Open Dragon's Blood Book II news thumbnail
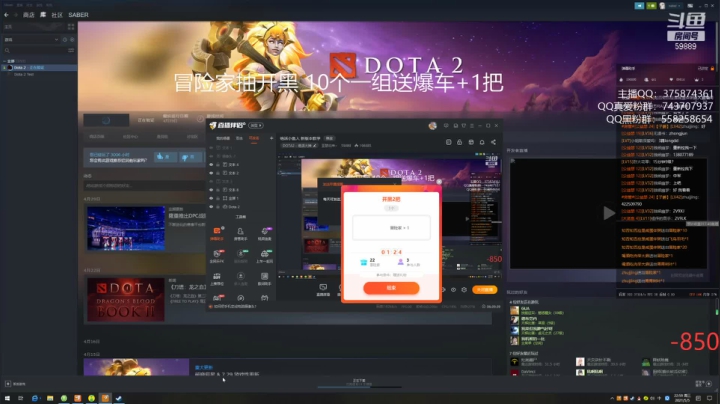Screen dimensions: 720x404 [x=126, y=299]
